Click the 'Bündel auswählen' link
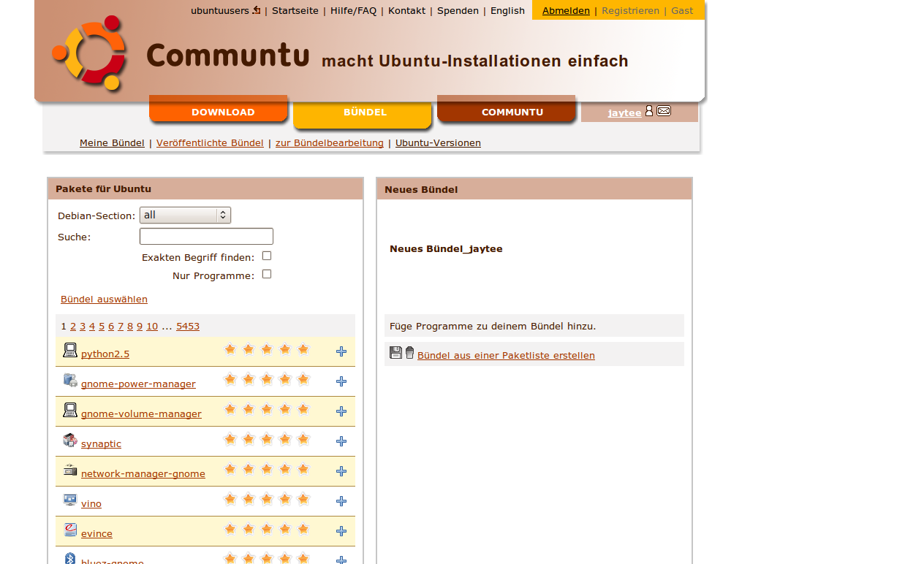This screenshot has width=924, height=564. point(104,299)
